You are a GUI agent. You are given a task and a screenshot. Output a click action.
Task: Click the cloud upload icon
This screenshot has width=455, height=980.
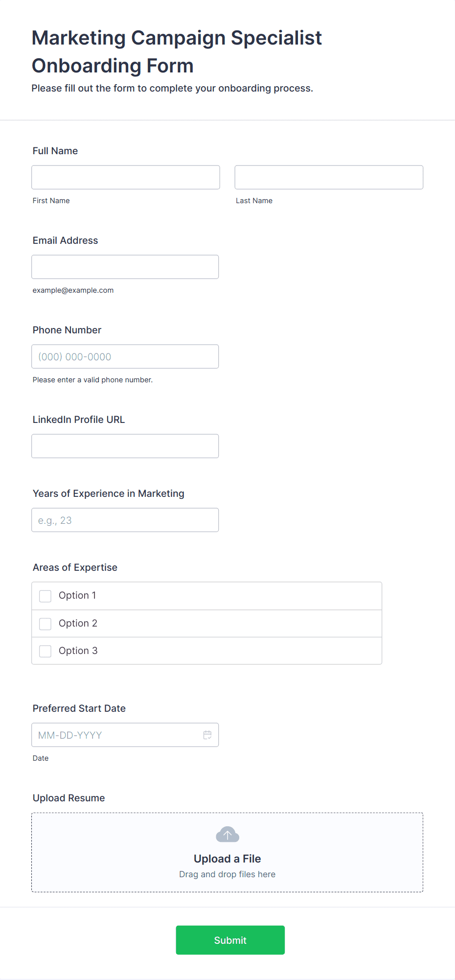coord(227,835)
